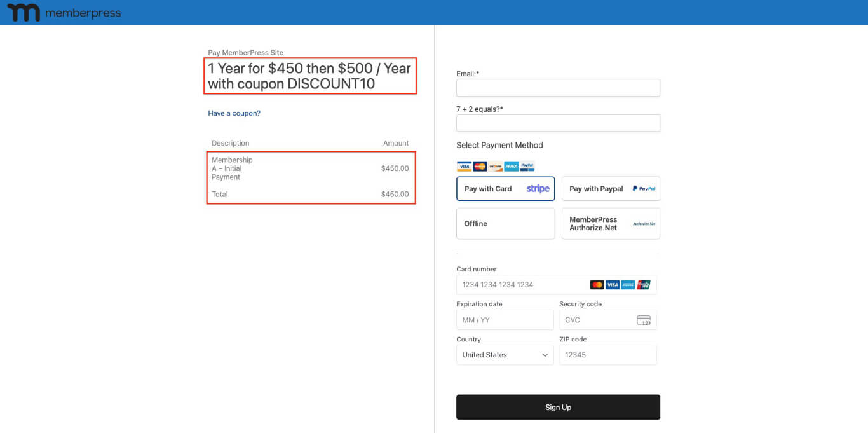868x433 pixels.
Task: Click the Mastercard icon in the payment row
Action: 479,166
